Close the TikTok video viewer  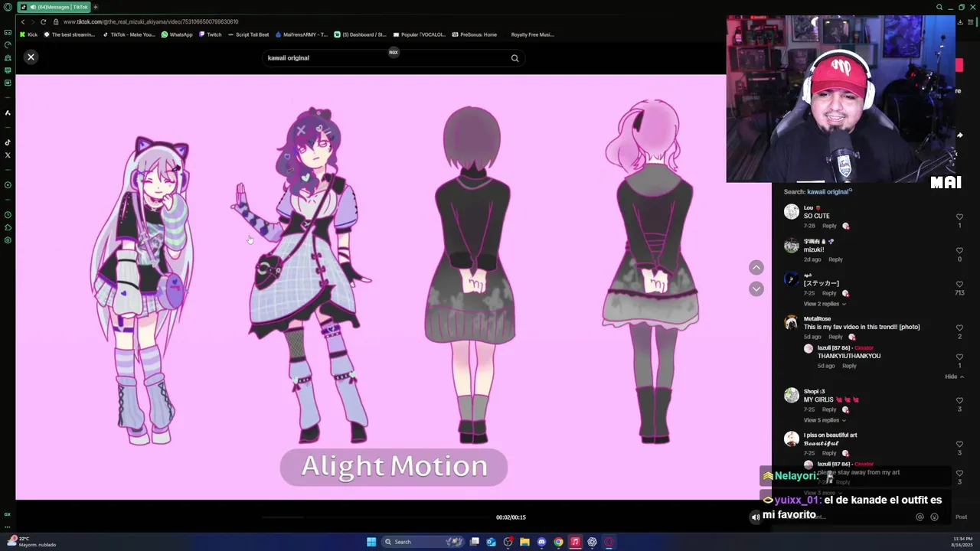[x=31, y=57]
